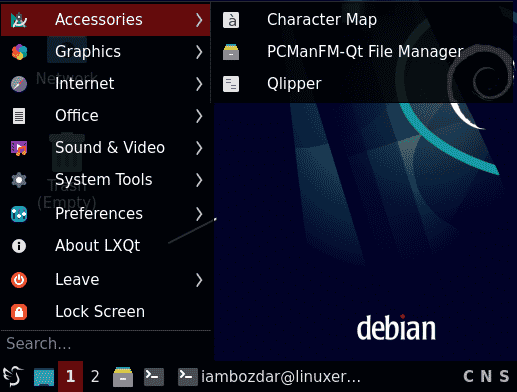Select Lock Screen menu entry

tap(106, 312)
